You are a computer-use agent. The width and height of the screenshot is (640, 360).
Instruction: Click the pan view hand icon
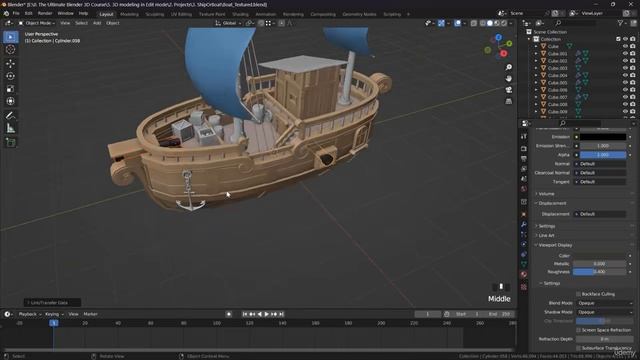[x=509, y=78]
